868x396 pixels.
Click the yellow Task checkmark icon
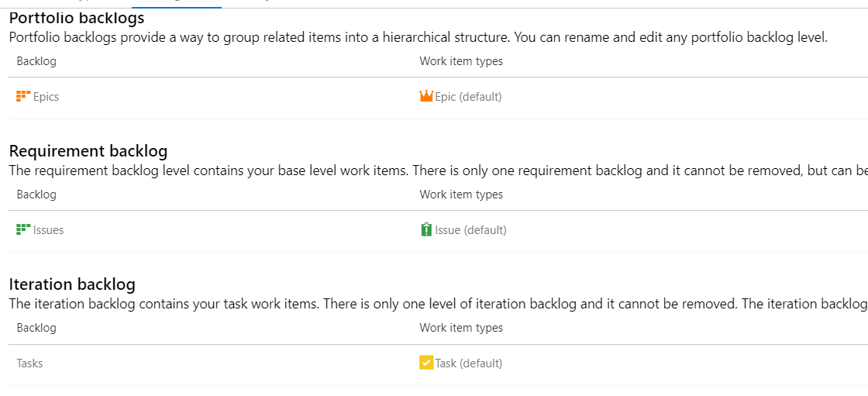426,363
